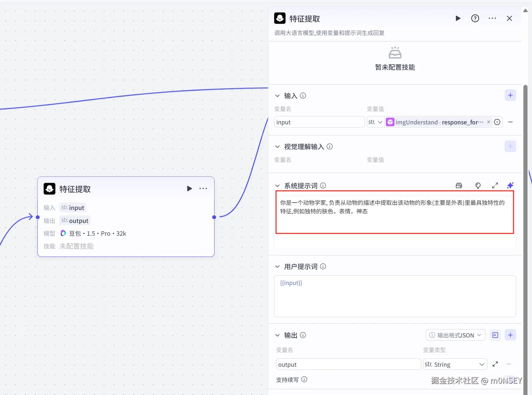
Task: Open the str. type dropdown for input
Action: 375,122
